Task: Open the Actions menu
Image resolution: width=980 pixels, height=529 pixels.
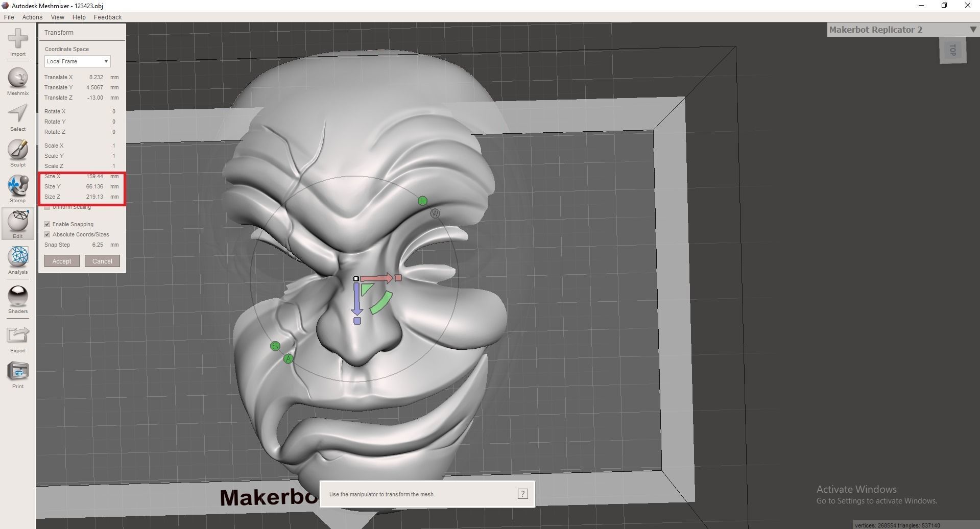Action: point(32,17)
